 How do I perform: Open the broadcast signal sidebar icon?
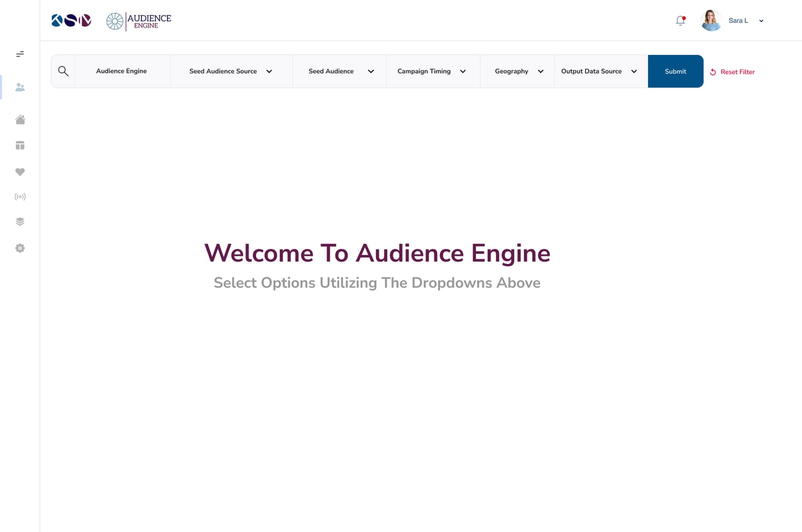click(x=20, y=196)
